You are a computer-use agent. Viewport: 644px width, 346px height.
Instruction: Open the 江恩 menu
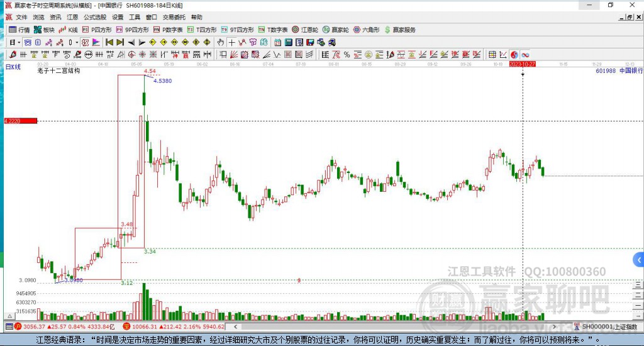pyautogui.click(x=72, y=17)
